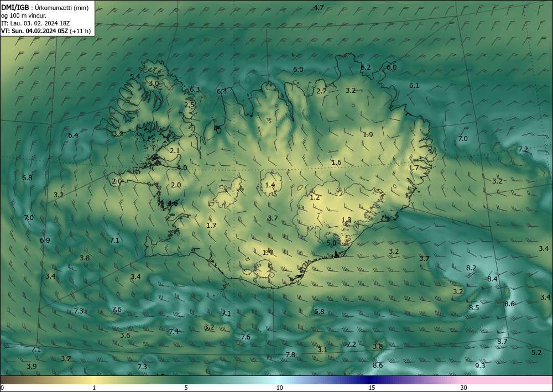Click the 1.2 value on the large glacier
553x392 pixels.
(x=315, y=197)
